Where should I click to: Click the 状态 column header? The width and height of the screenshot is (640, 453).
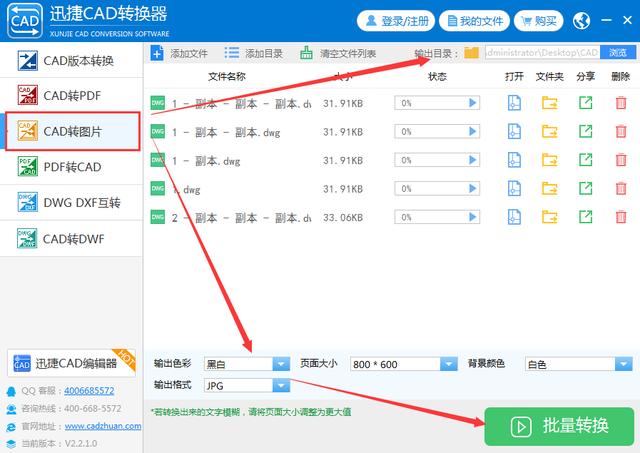click(x=437, y=76)
